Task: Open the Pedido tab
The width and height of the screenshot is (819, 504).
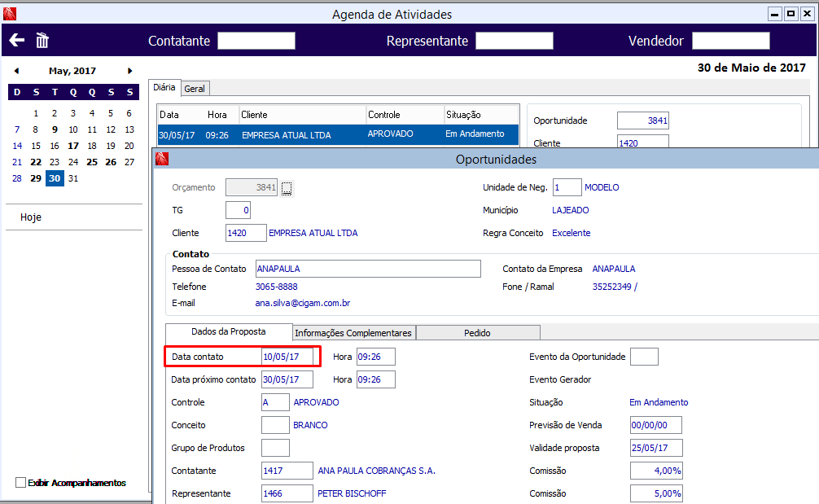Action: [x=477, y=333]
